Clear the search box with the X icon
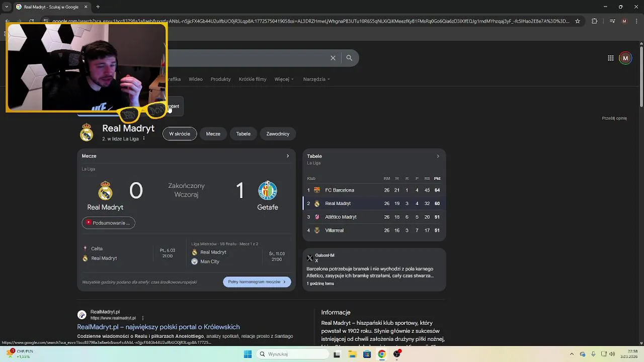The height and width of the screenshot is (362, 644). tap(333, 58)
